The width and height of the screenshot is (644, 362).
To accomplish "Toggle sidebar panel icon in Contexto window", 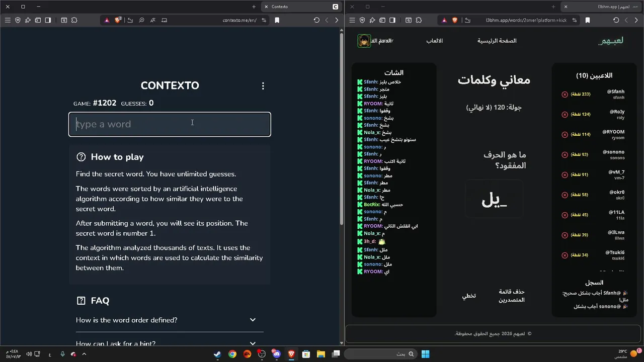I will 48,20.
